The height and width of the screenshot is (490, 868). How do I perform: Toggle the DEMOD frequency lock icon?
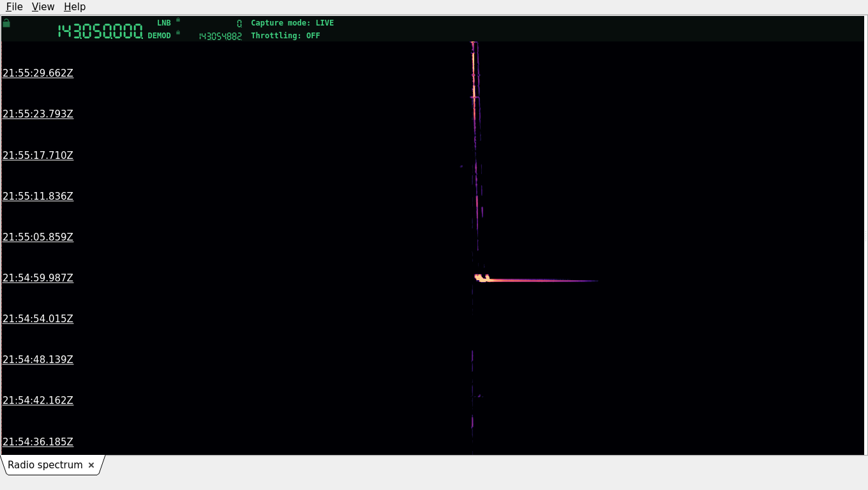click(178, 33)
